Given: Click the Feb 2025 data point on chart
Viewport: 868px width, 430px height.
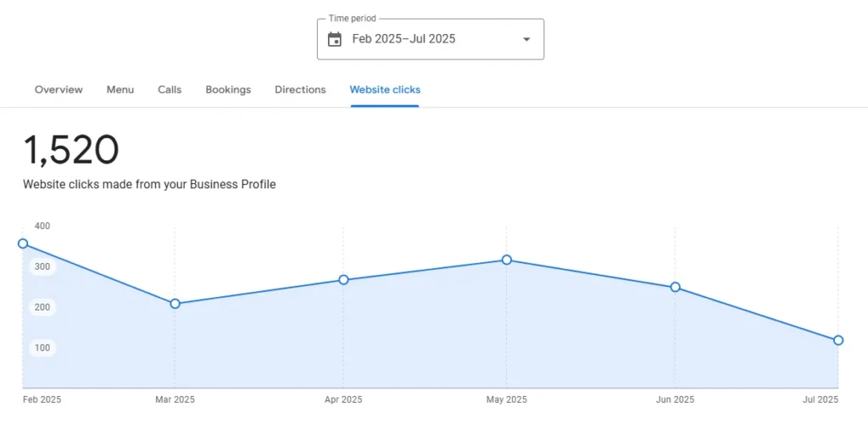Looking at the screenshot, I should point(23,244).
